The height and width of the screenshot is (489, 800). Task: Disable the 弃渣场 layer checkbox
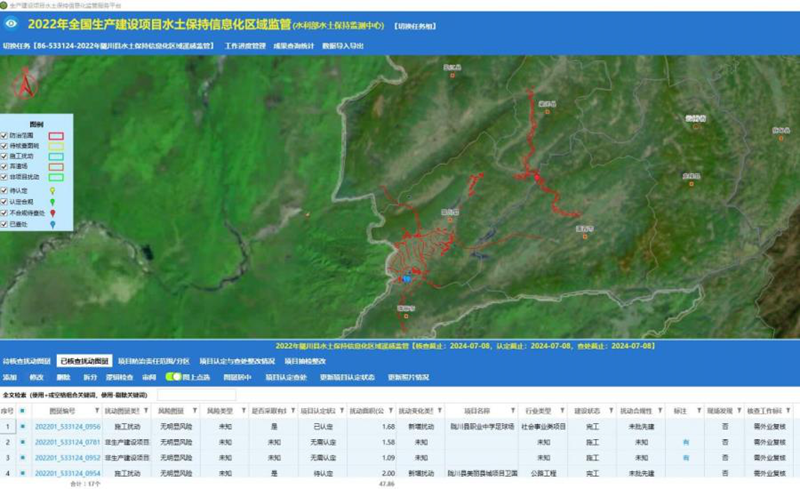[x=5, y=166]
